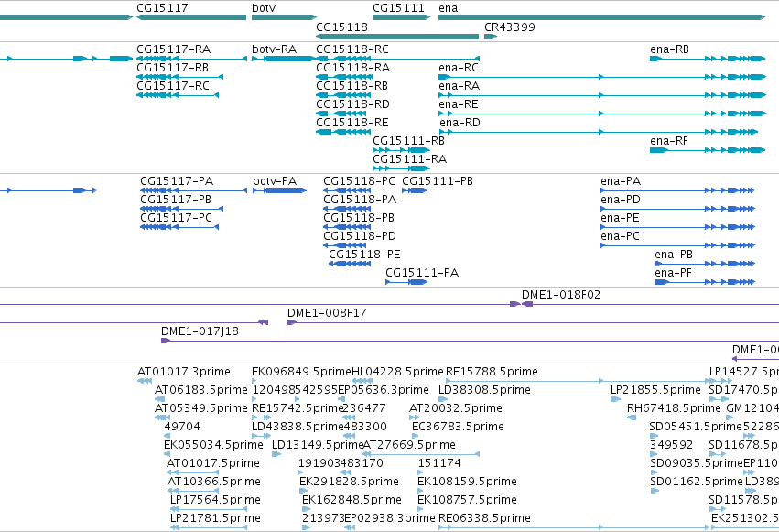Select the LP21781.5prime EST label
The image size is (779, 532).
coord(215,518)
